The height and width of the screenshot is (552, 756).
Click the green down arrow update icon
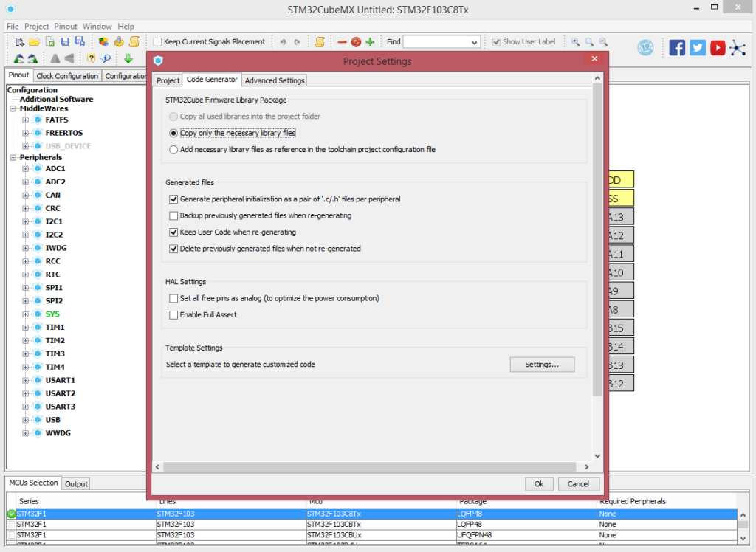(128, 58)
